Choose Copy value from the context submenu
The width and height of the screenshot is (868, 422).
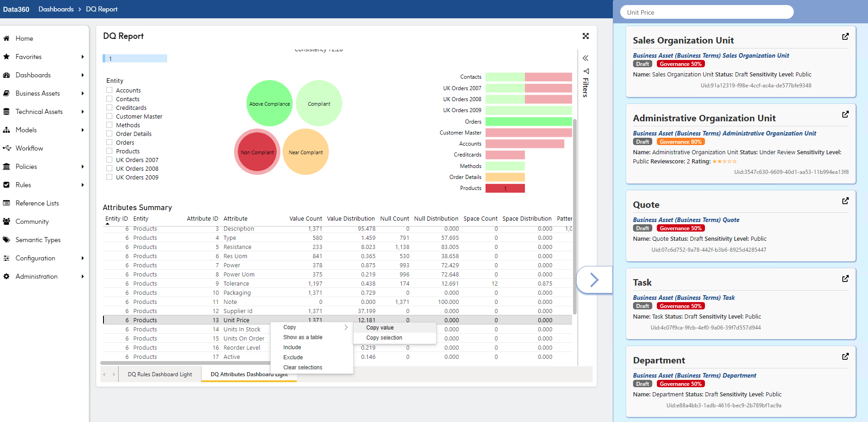[x=380, y=328]
